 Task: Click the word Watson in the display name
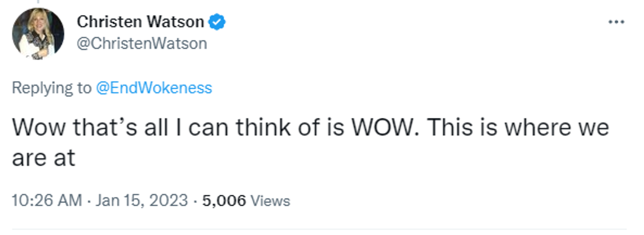(175, 22)
